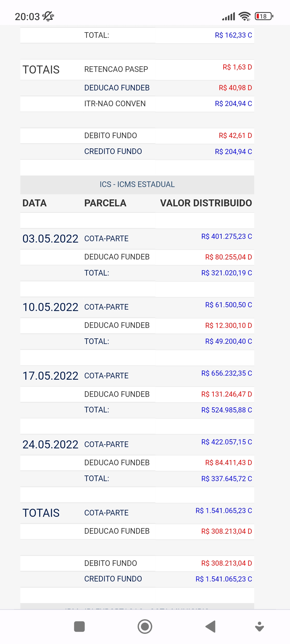Tap the clock showing 20:03
The height and width of the screenshot is (644, 290).
[27, 17]
